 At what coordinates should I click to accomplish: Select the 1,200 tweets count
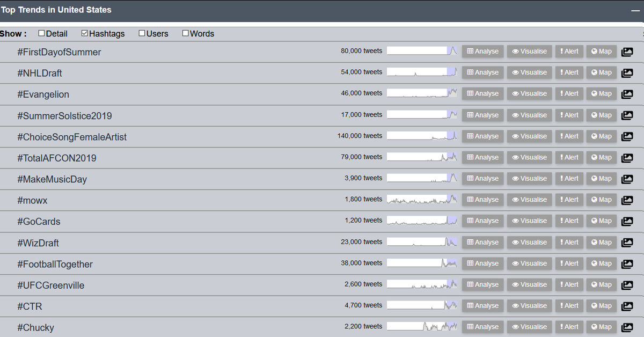click(364, 221)
